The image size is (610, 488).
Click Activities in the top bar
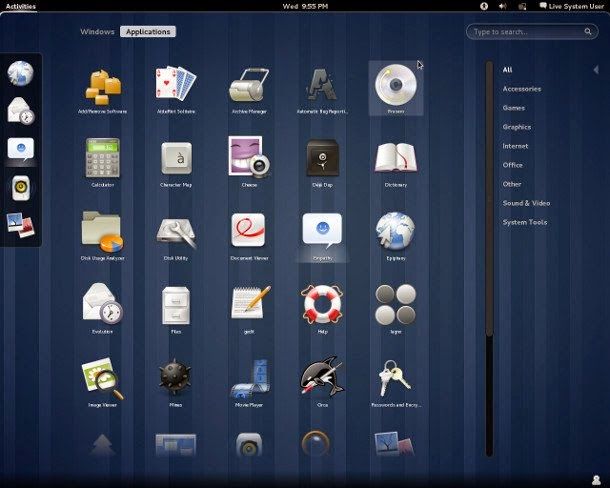click(x=21, y=6)
